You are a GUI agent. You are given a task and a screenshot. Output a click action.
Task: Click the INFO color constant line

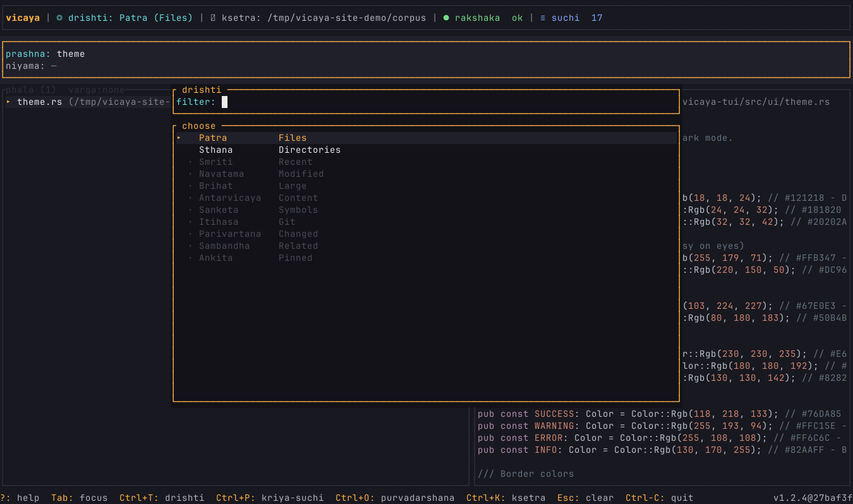662,450
